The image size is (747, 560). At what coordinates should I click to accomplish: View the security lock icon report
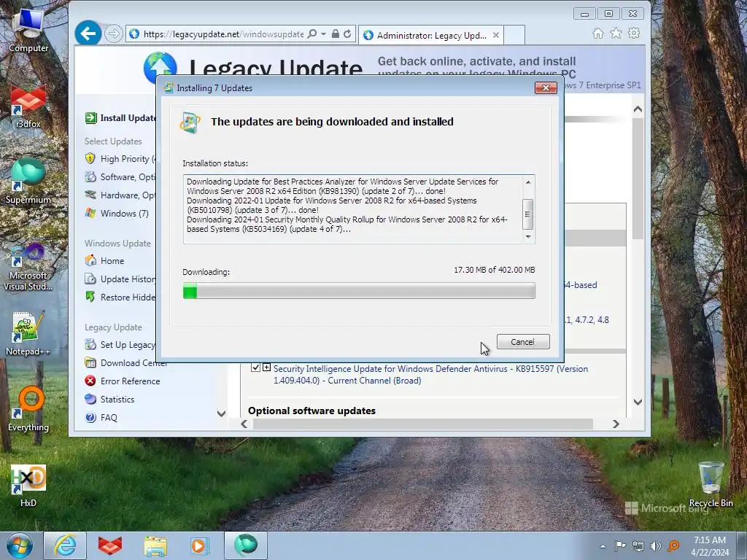[336, 34]
